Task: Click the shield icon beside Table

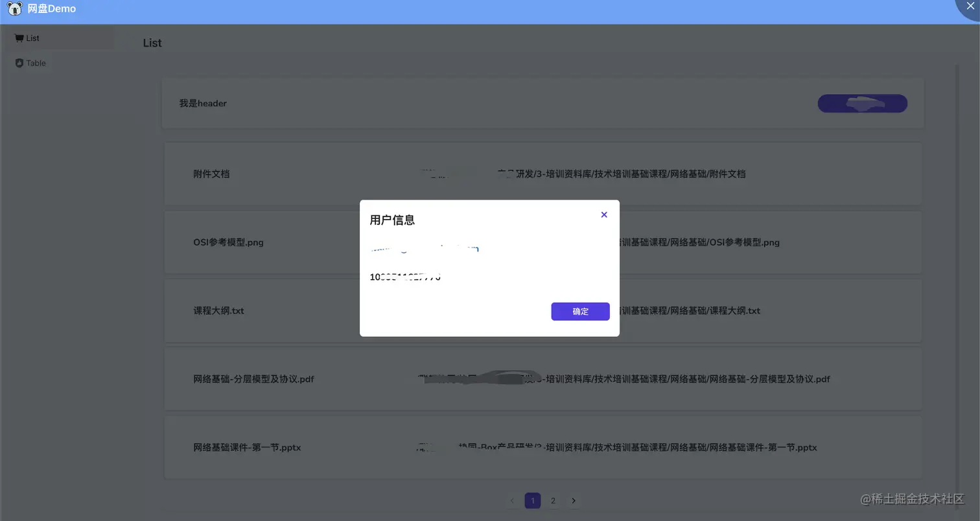Action: (x=19, y=63)
